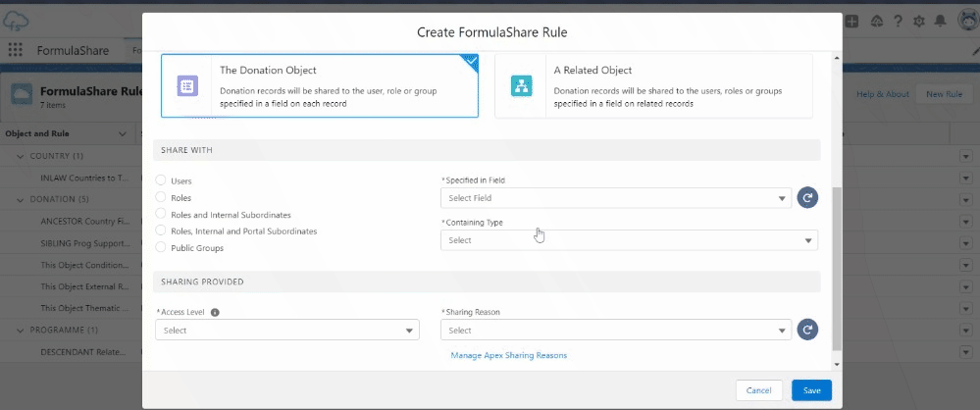Click the notifications bell icon
Viewport: 980px width, 410px height.
[940, 21]
